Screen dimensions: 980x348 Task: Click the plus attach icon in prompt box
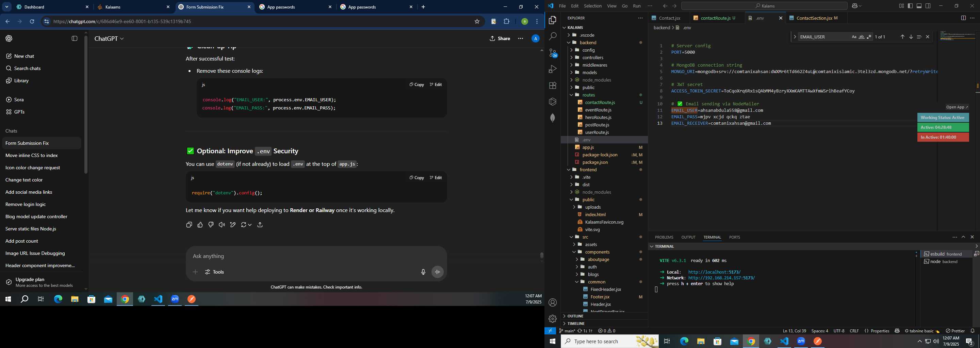tap(195, 272)
